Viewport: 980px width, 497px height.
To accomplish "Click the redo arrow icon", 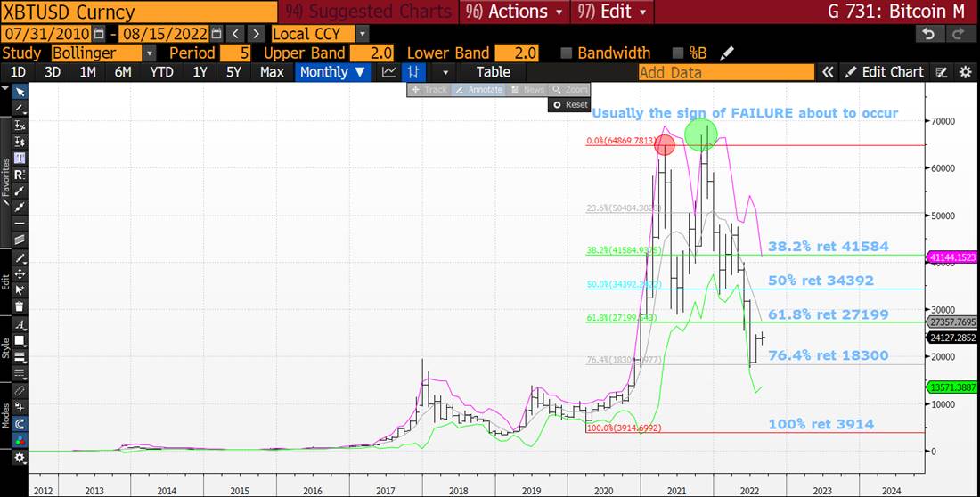I will [958, 34].
